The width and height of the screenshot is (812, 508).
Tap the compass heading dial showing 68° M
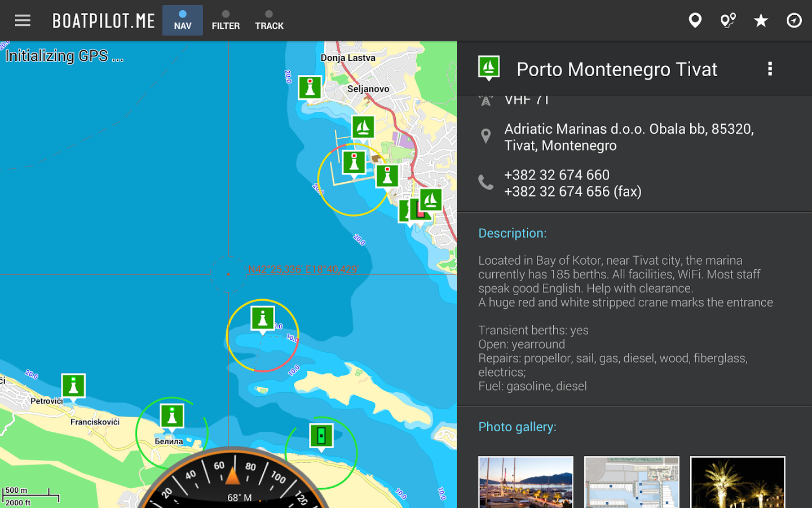pos(233,478)
